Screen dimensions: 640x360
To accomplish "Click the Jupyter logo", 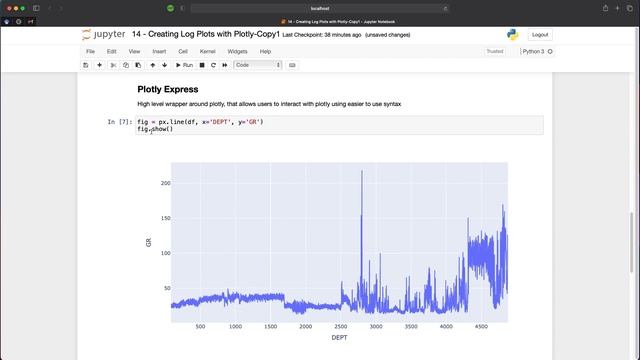I will [x=103, y=34].
